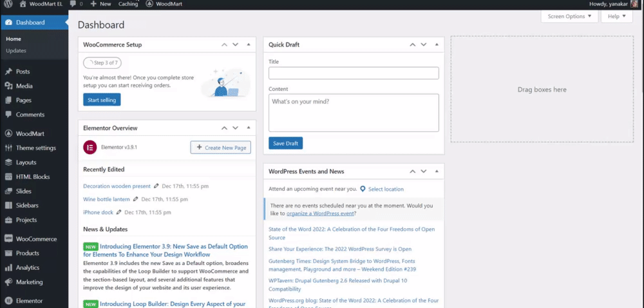Open Share Your Experience 2022 Survey link
Viewport: 644px width, 308px height.
click(339, 249)
